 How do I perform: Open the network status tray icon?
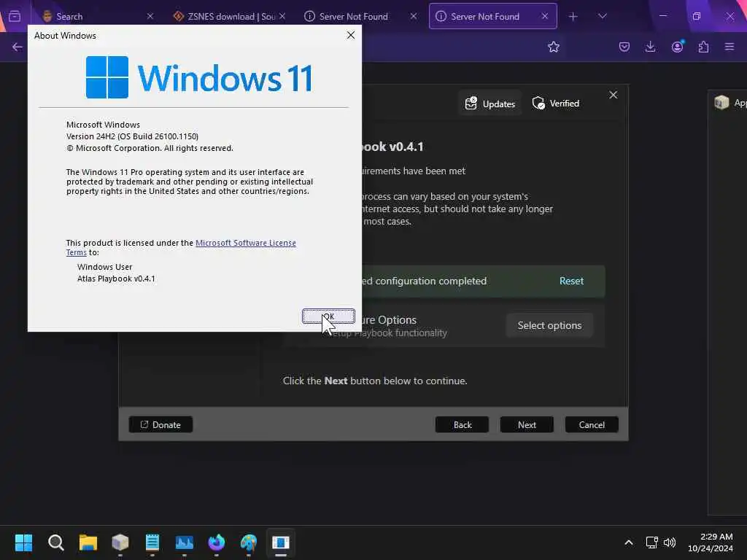coord(651,542)
